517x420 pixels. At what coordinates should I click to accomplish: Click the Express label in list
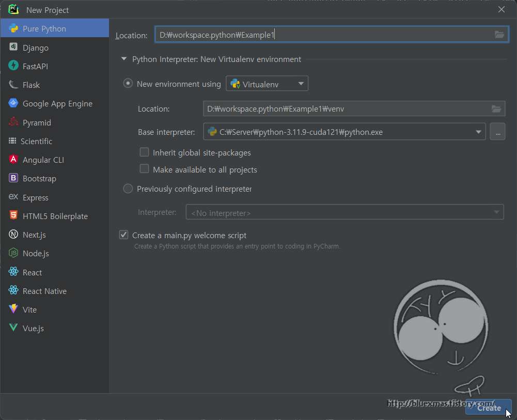pyautogui.click(x=35, y=197)
